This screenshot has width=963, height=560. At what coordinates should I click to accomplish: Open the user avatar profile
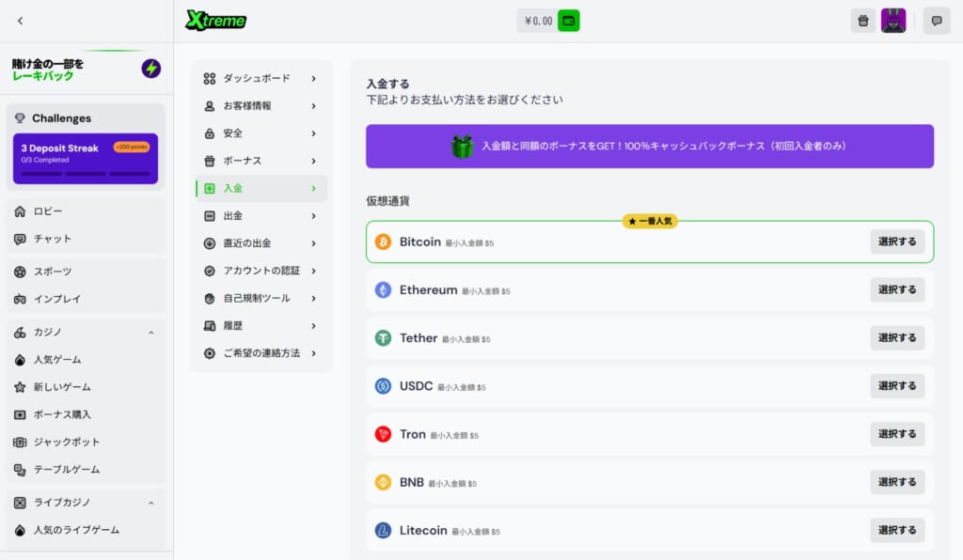pyautogui.click(x=893, y=21)
